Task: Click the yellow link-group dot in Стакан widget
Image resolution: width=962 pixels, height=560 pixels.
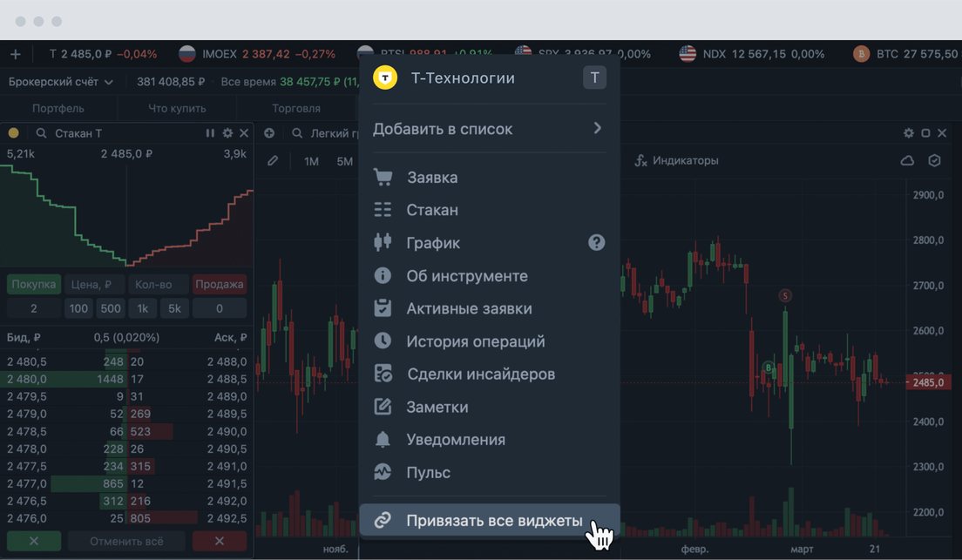Action: [13, 133]
